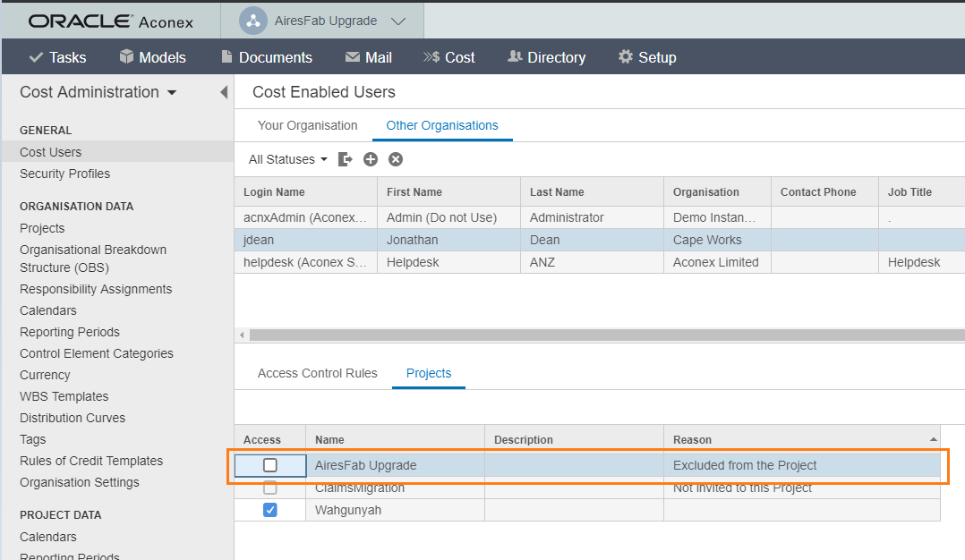Click the Aconex Limited organisation cell
965x560 pixels.
point(718,262)
